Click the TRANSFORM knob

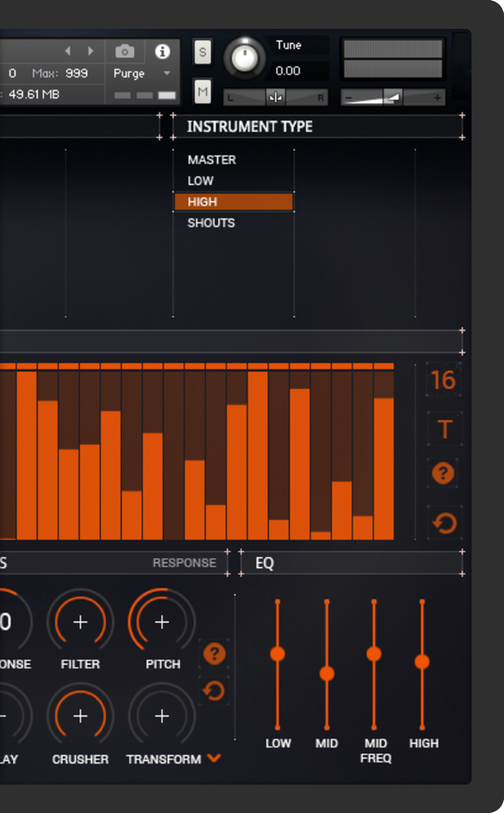point(162,716)
